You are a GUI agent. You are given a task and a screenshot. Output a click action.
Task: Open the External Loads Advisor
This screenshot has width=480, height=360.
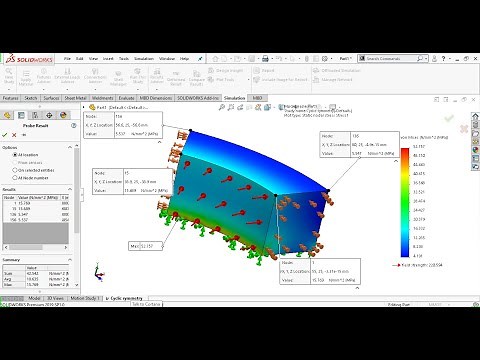[67, 76]
